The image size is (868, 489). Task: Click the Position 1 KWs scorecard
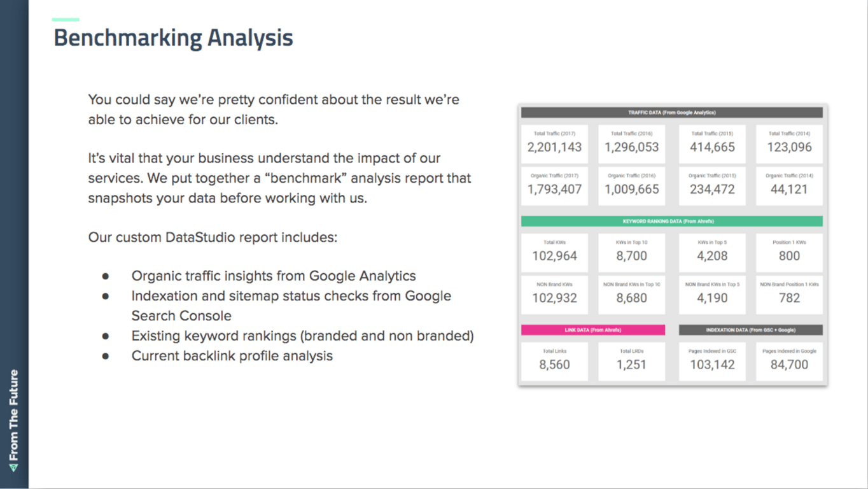pyautogui.click(x=789, y=252)
